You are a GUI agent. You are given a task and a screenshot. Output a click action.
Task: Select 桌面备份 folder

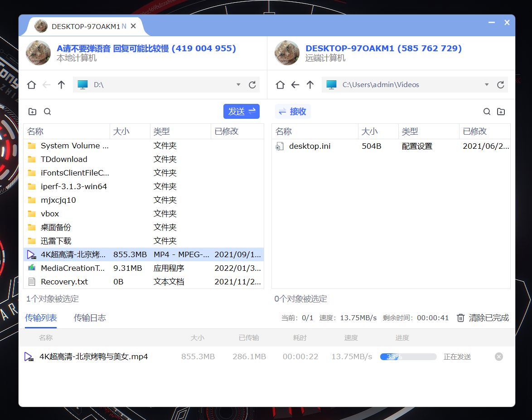[x=144, y=227]
